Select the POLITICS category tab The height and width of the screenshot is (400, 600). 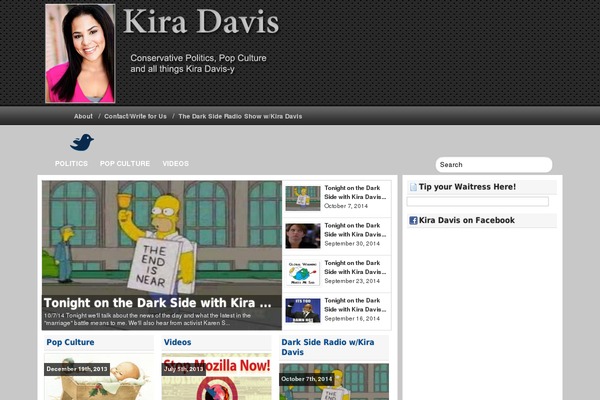click(71, 163)
